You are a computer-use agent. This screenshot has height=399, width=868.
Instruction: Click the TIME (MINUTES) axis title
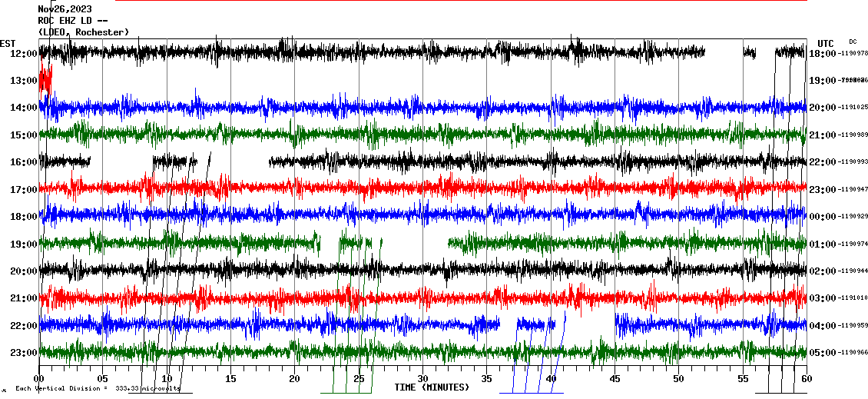pos(432,387)
